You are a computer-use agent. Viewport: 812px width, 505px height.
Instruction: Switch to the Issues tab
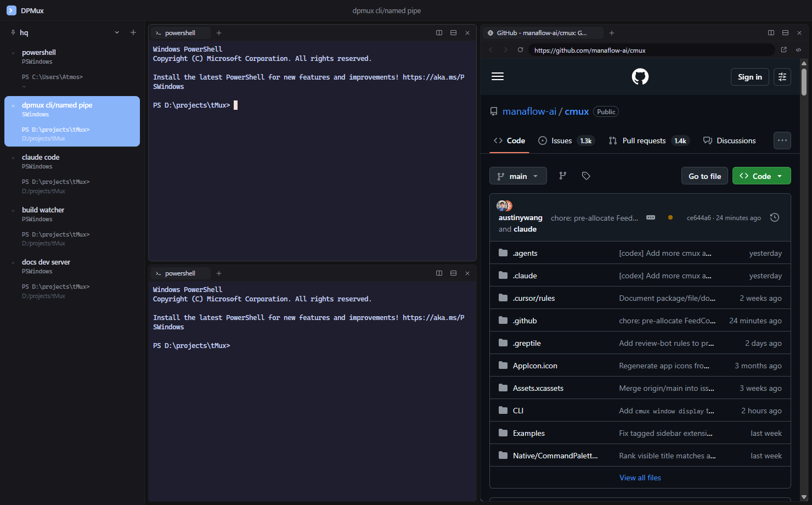click(x=566, y=141)
